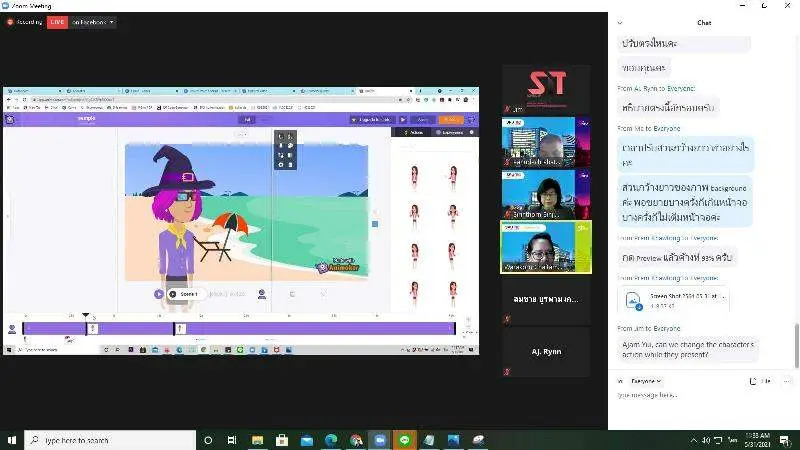
Task: Click the chat panel scrollbar
Action: (x=796, y=340)
